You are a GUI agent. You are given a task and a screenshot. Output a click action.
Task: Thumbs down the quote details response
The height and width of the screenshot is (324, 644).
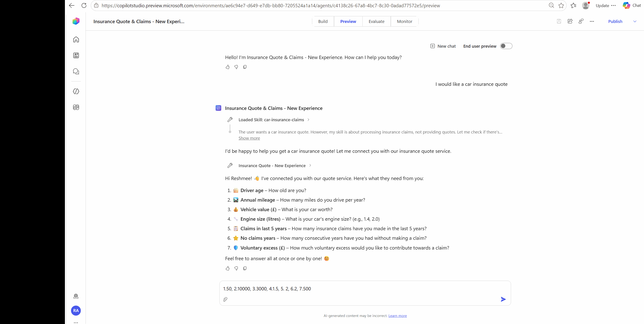tap(236, 268)
